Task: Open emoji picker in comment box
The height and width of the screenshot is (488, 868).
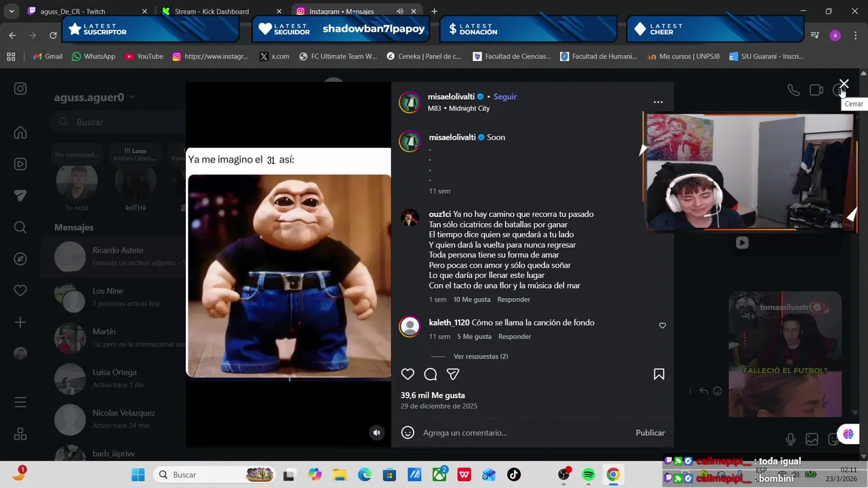Action: click(x=408, y=432)
